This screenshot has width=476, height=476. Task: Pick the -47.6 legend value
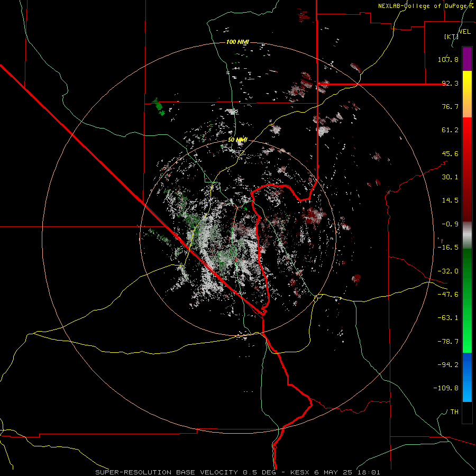448,295
